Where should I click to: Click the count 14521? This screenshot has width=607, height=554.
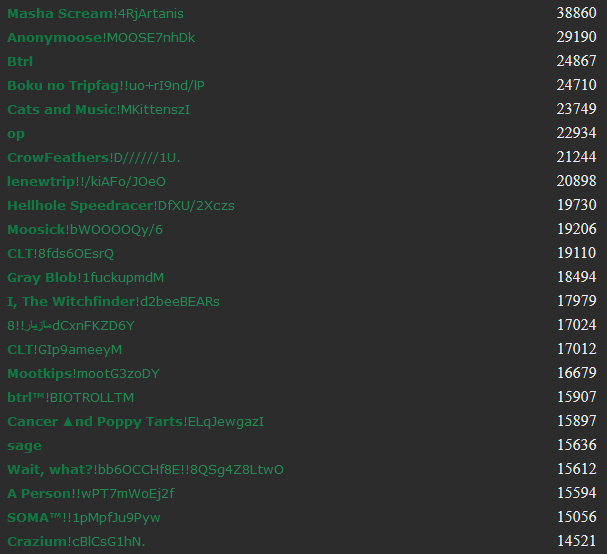click(x=576, y=541)
